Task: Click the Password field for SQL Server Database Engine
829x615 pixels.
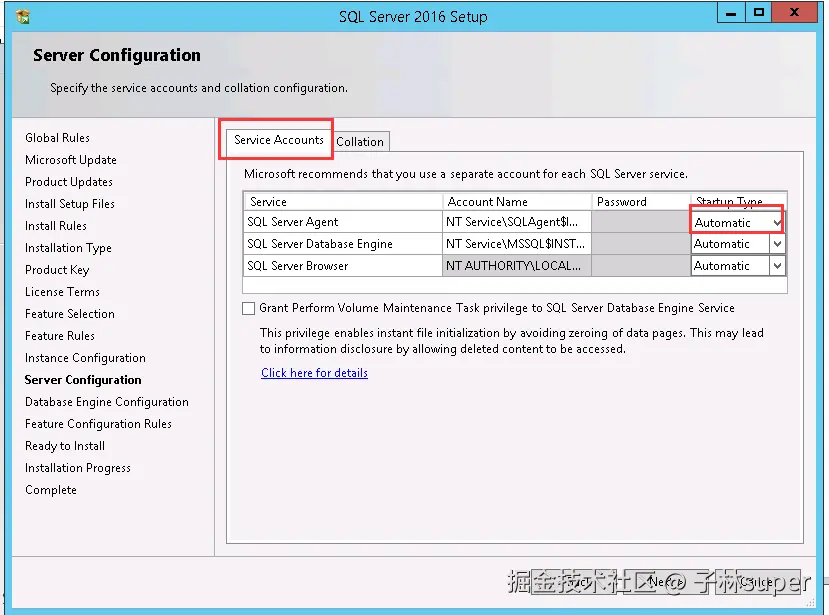Action: [641, 244]
